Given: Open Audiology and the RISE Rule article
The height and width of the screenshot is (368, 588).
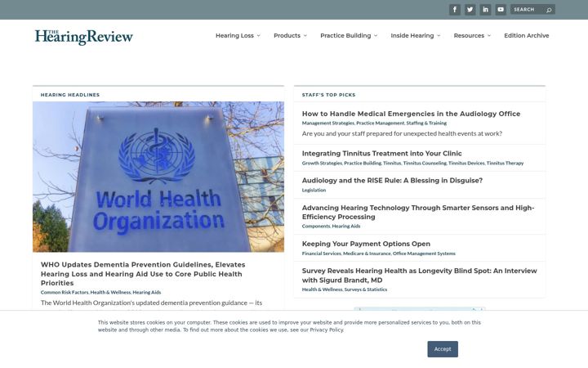Looking at the screenshot, I should tap(392, 181).
